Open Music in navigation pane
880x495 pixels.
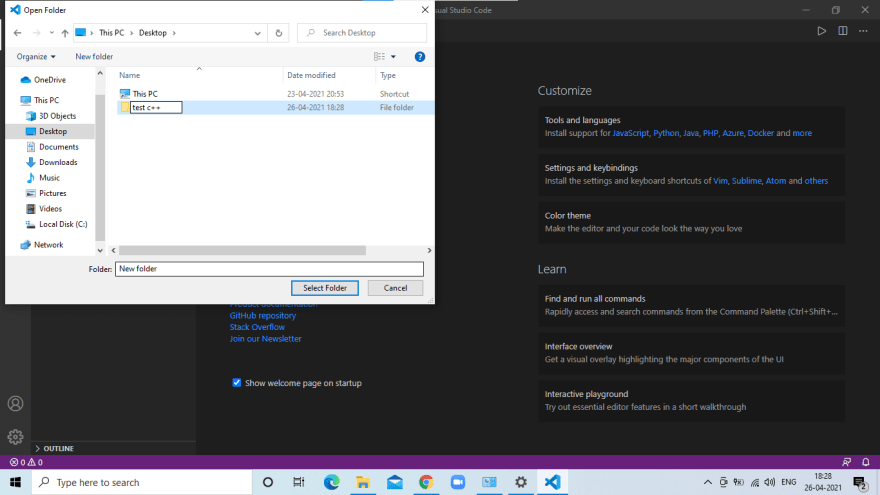tap(43, 178)
